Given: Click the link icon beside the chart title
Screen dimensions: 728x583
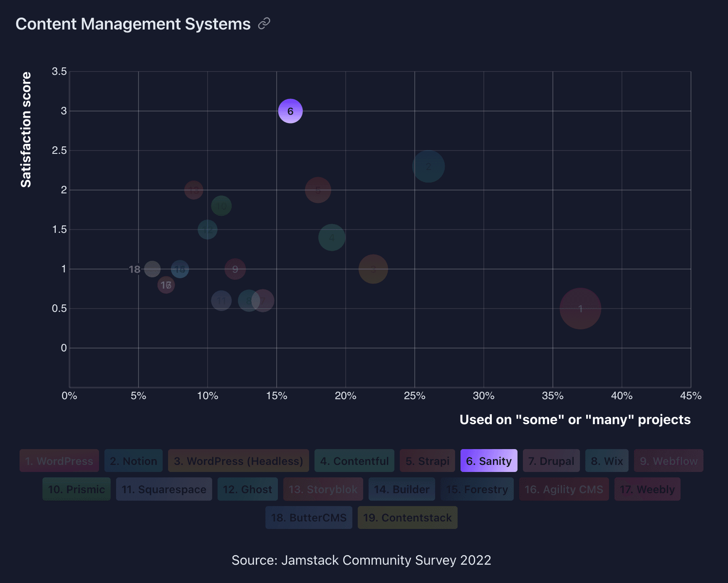Looking at the screenshot, I should point(264,24).
